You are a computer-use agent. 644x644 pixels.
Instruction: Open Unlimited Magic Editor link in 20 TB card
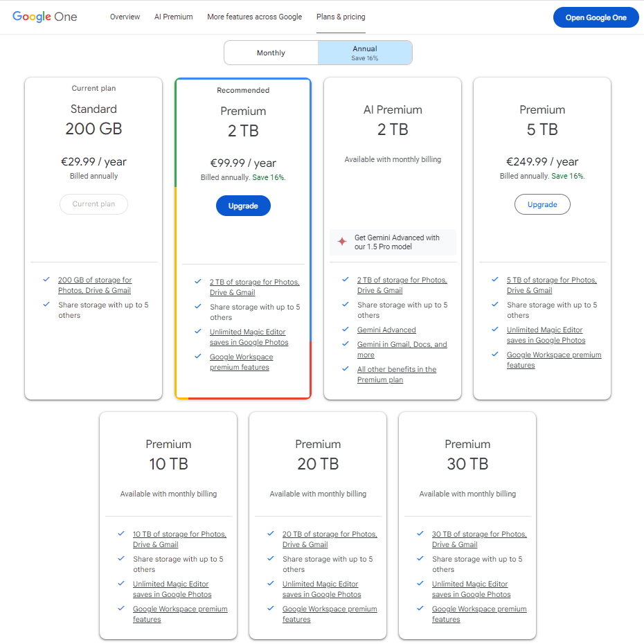pos(321,589)
